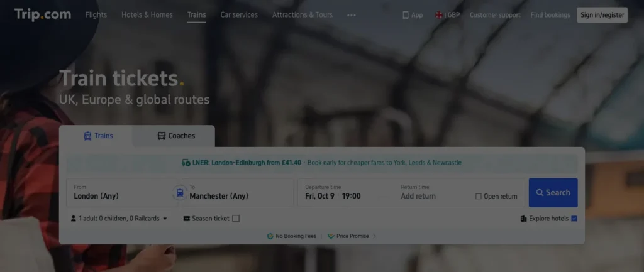Change language and GBP currency
The height and width of the screenshot is (272, 644).
448,15
